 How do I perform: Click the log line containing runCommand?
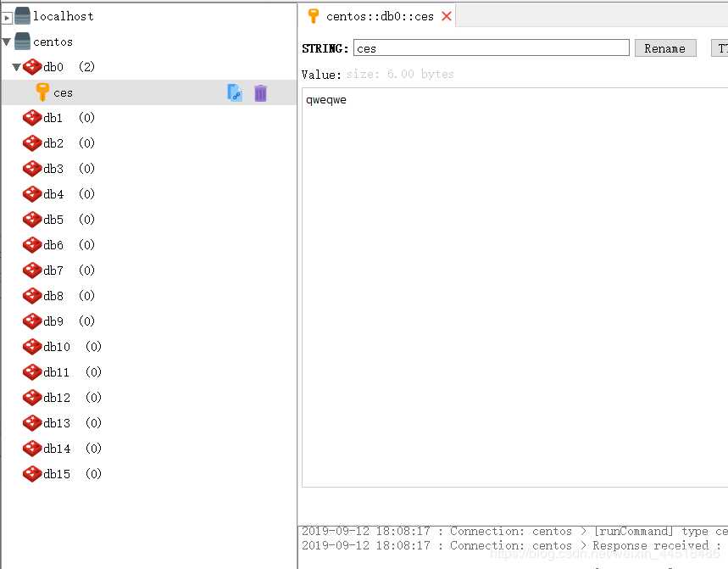[514, 531]
